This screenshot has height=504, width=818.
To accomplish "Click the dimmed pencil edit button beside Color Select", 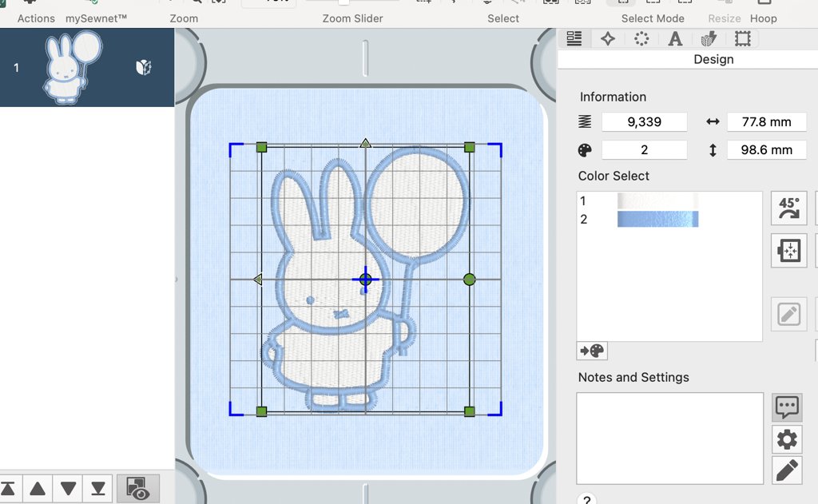I will point(788,314).
